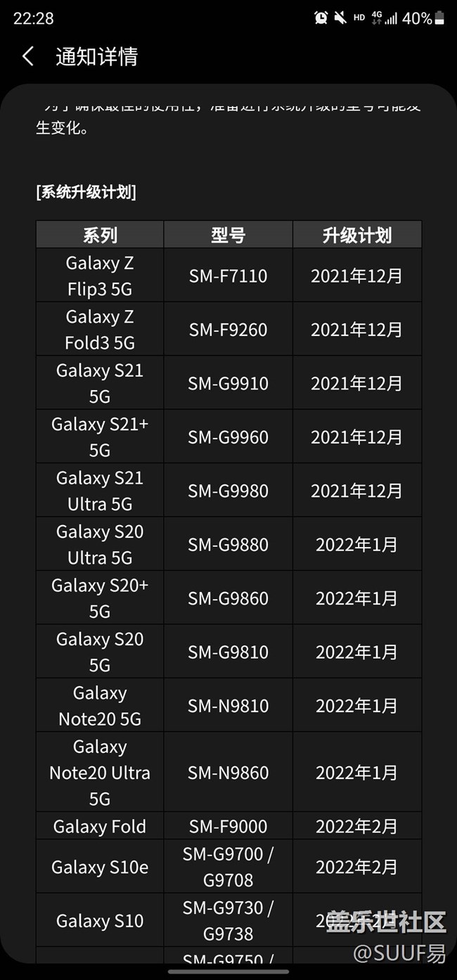Tap the Galaxy S10e model cell SM-G9700 / G9708
This screenshot has width=457, height=980.
point(228,867)
